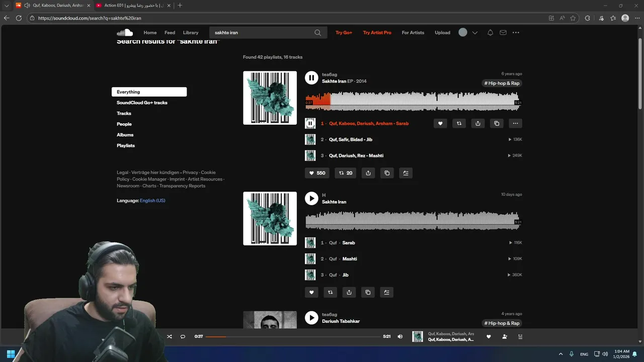Like the current track in player bar
Screen dimensions: 644x362
489,336
